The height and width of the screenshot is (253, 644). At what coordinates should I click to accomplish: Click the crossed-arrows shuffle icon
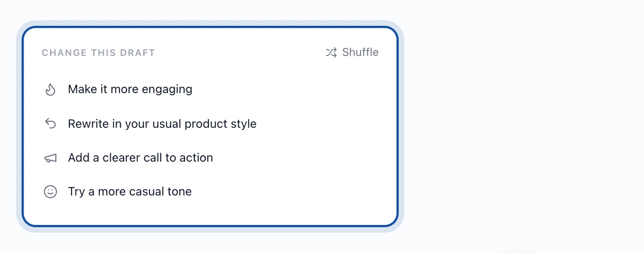point(331,52)
